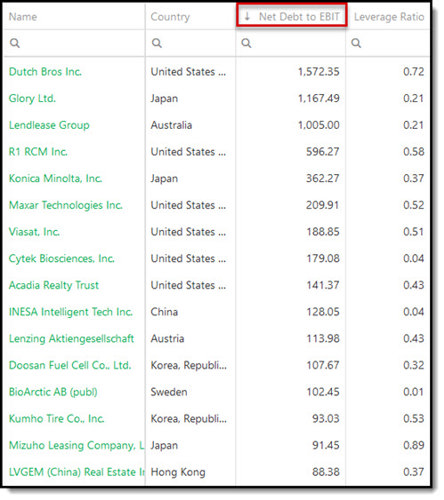Image resolution: width=444 pixels, height=500 pixels.
Task: Focus the Leverage Ratio filter field
Action: 388,43
